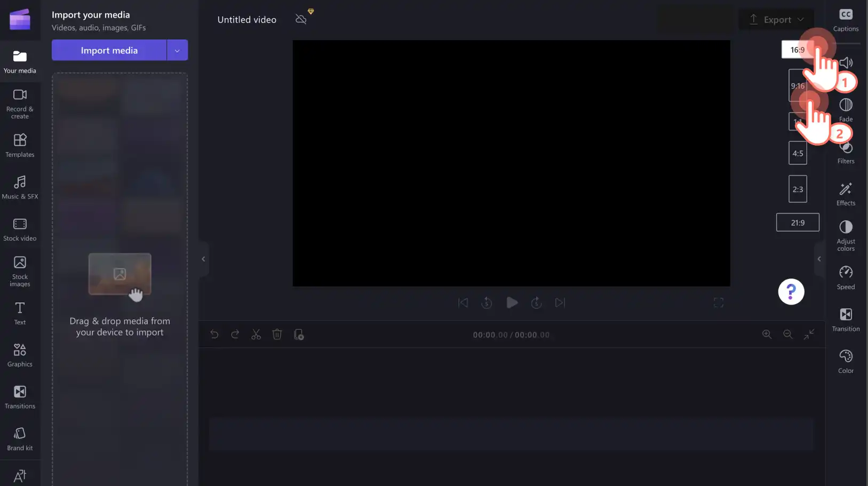Switch to the Templates tab
The image size is (868, 486).
tap(20, 145)
